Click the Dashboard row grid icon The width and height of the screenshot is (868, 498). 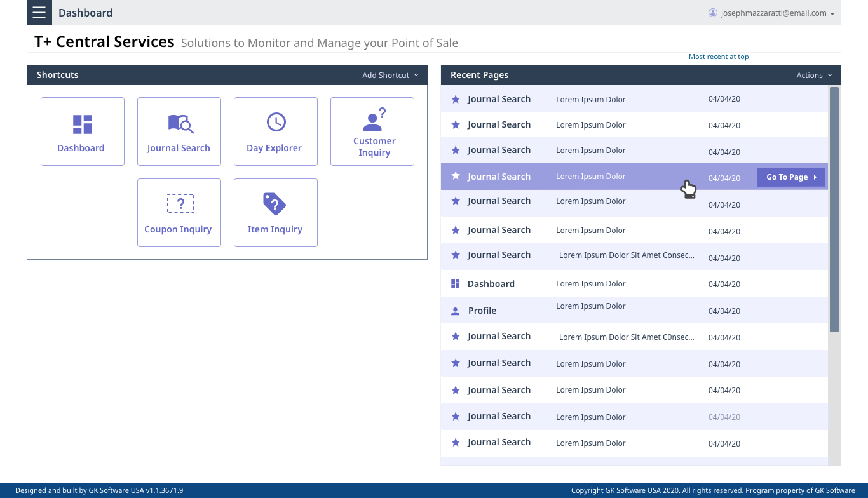455,284
